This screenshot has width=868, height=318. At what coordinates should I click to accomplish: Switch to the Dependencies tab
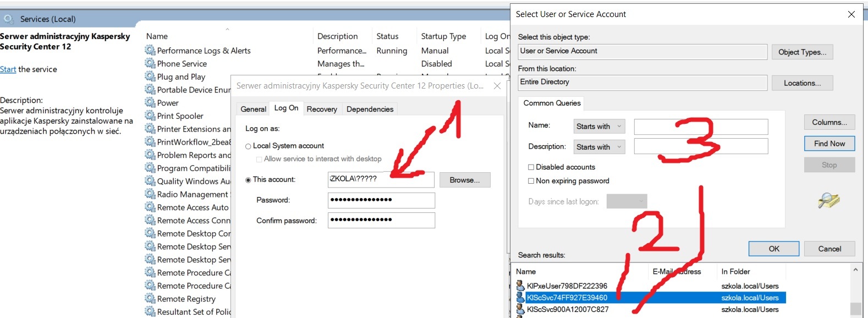click(370, 109)
